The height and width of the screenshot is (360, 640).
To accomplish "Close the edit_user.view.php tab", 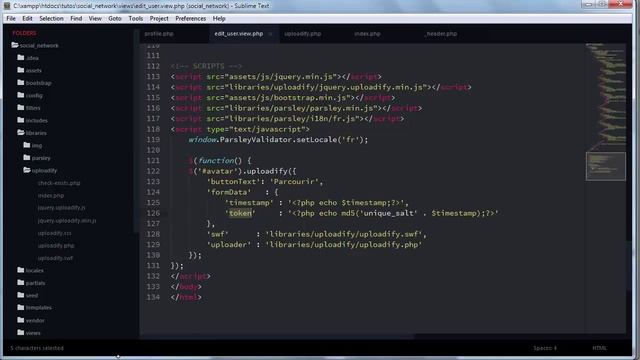I will 270,34.
